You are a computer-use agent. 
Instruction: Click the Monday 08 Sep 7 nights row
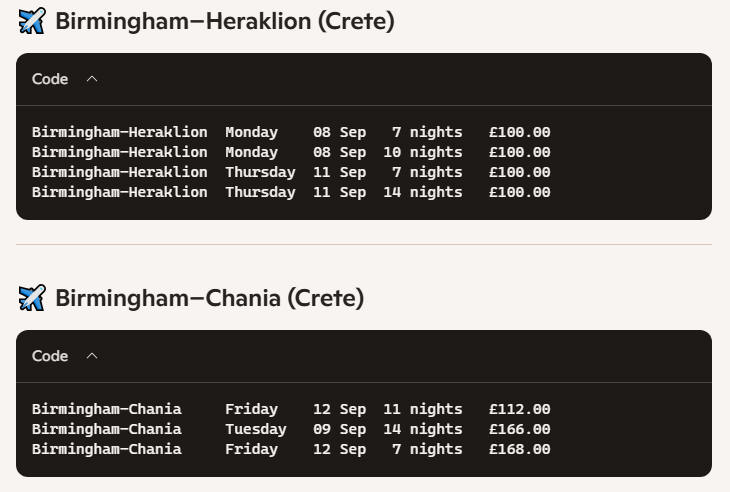coord(291,132)
